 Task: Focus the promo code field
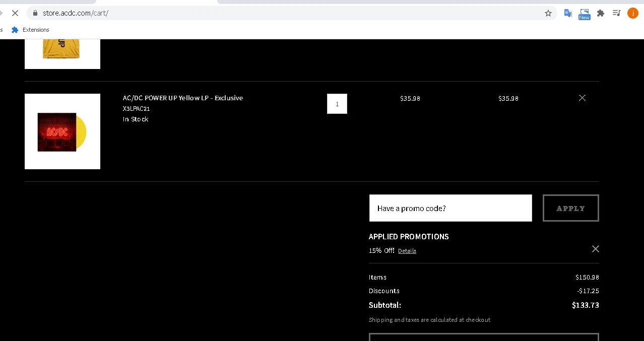click(x=450, y=208)
